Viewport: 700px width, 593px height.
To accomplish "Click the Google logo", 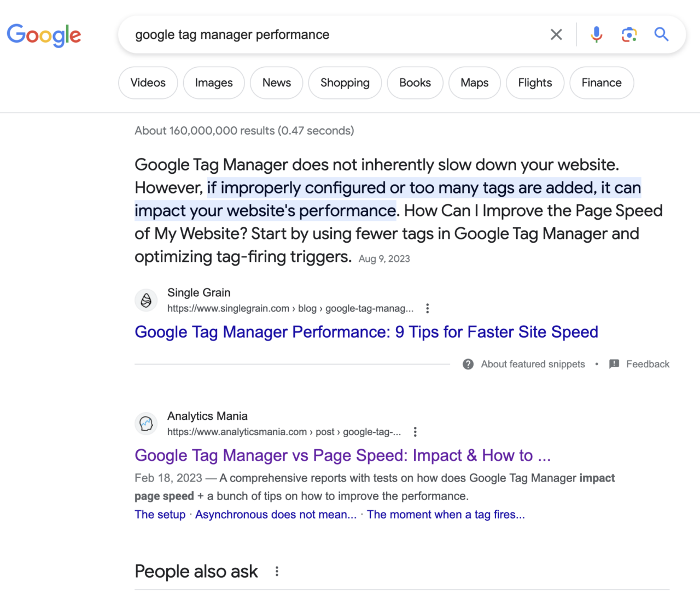I will pyautogui.click(x=44, y=35).
